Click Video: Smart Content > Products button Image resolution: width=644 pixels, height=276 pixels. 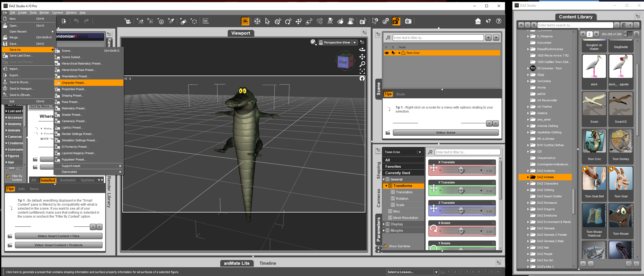(59, 245)
